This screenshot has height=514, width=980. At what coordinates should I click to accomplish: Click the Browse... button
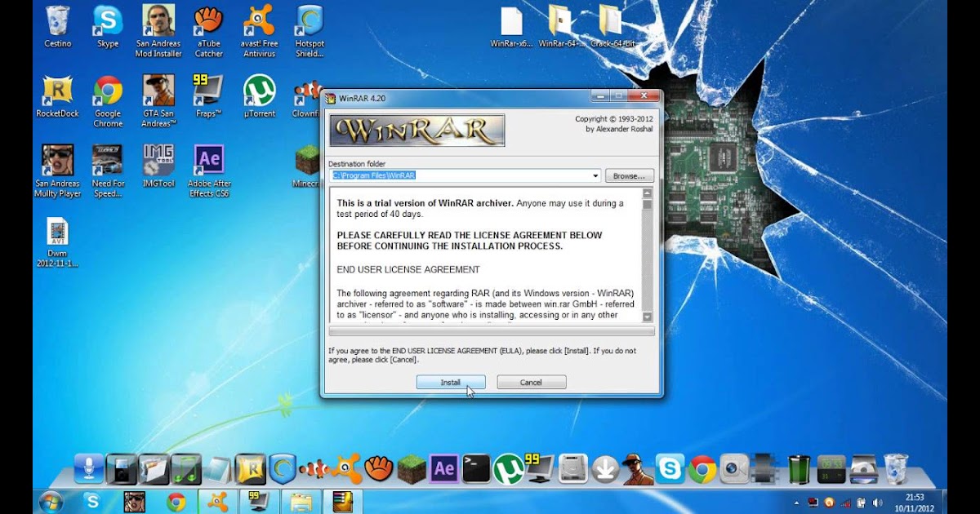coord(630,175)
